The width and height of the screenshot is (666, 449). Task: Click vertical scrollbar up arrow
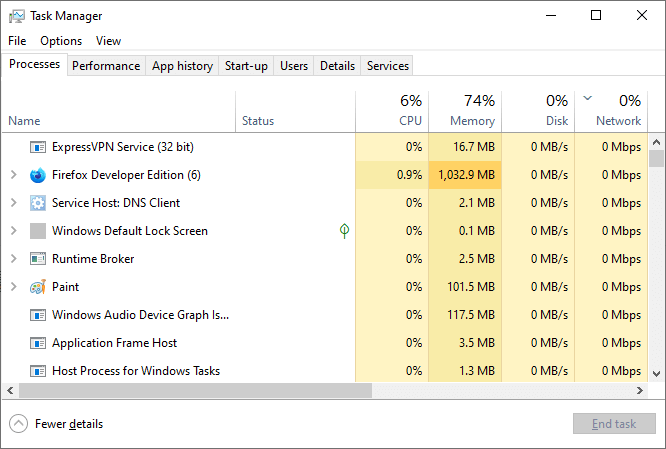657,142
